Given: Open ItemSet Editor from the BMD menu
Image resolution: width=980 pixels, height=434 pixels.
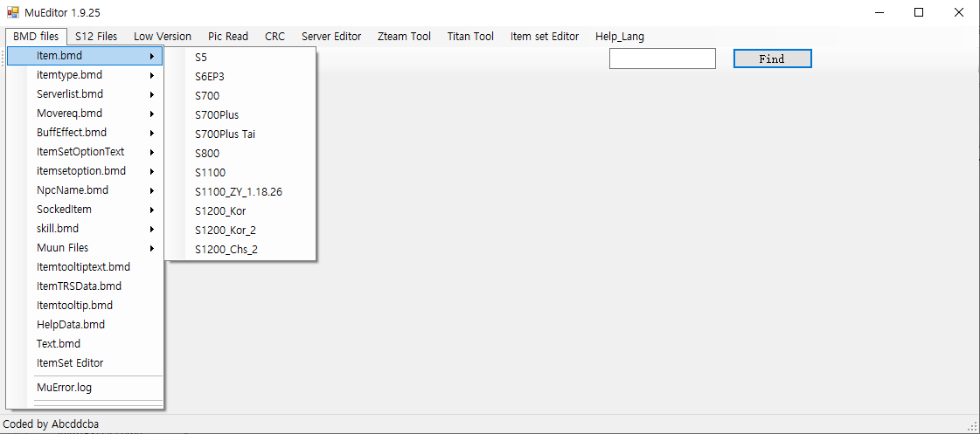Looking at the screenshot, I should (85, 362).
